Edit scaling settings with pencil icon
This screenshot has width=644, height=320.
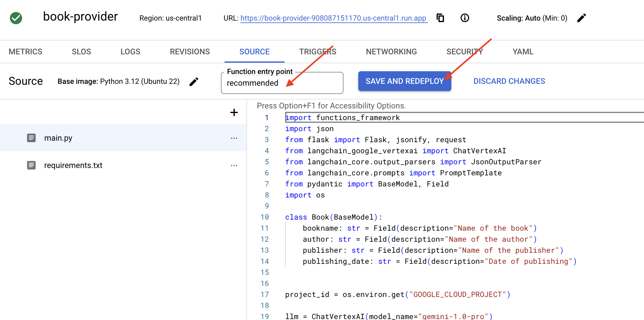[581, 18]
